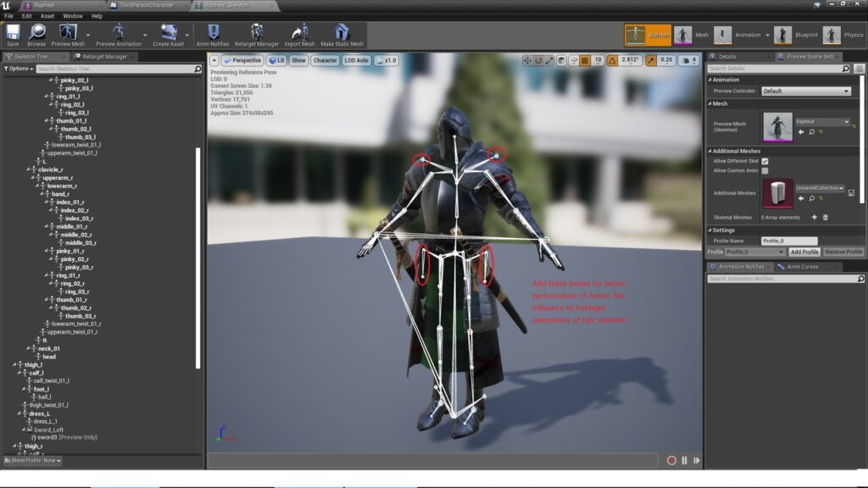
Task: Add element to Skeletal Meshes array
Action: (x=814, y=218)
